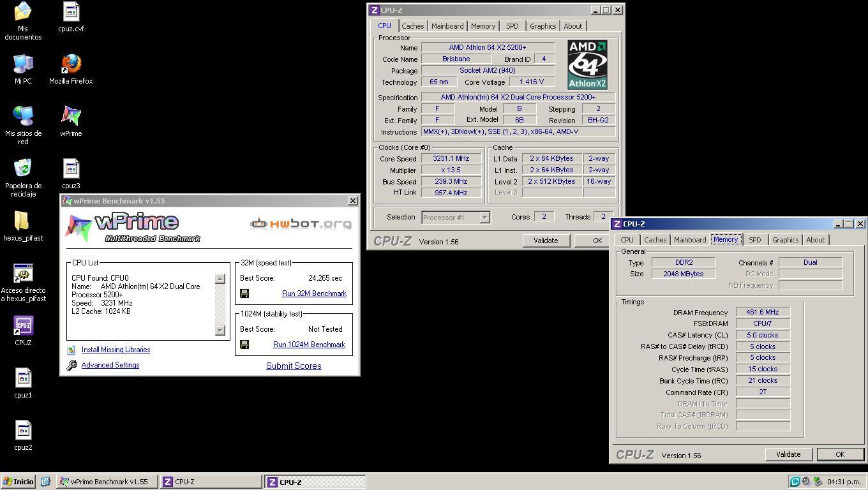Screen dimensions: 868x490
Task: Open Graphics tab in Memory window
Action: (x=786, y=240)
